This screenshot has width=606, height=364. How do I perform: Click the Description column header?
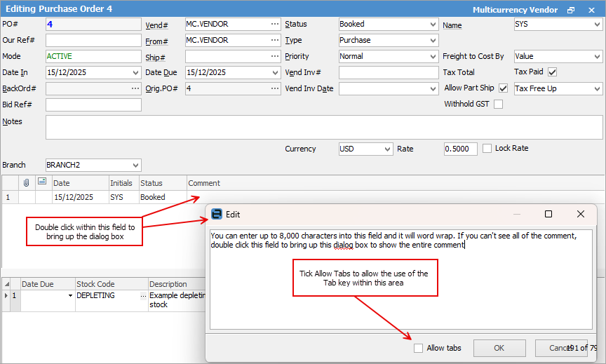click(x=177, y=284)
